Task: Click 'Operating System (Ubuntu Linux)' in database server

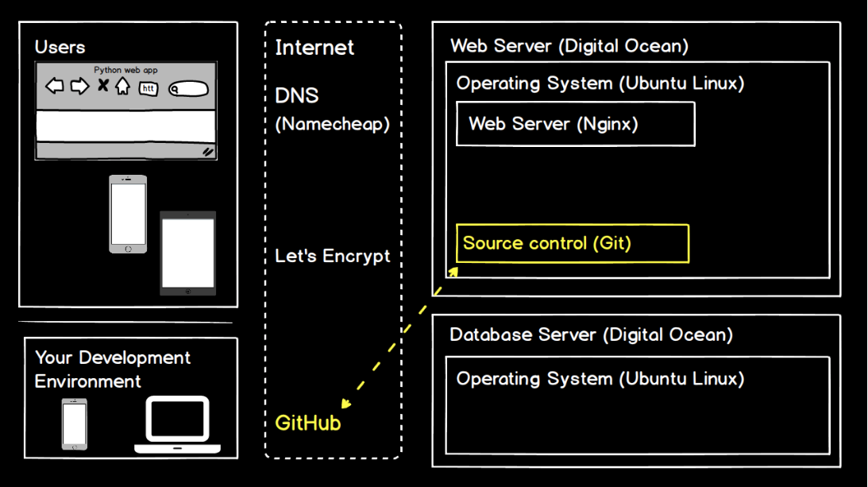Action: click(x=600, y=379)
